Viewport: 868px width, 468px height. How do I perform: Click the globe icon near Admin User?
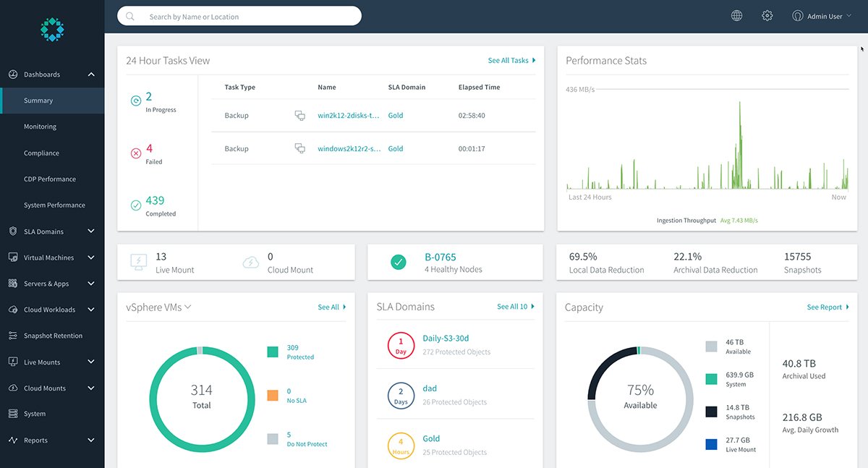[x=736, y=14]
